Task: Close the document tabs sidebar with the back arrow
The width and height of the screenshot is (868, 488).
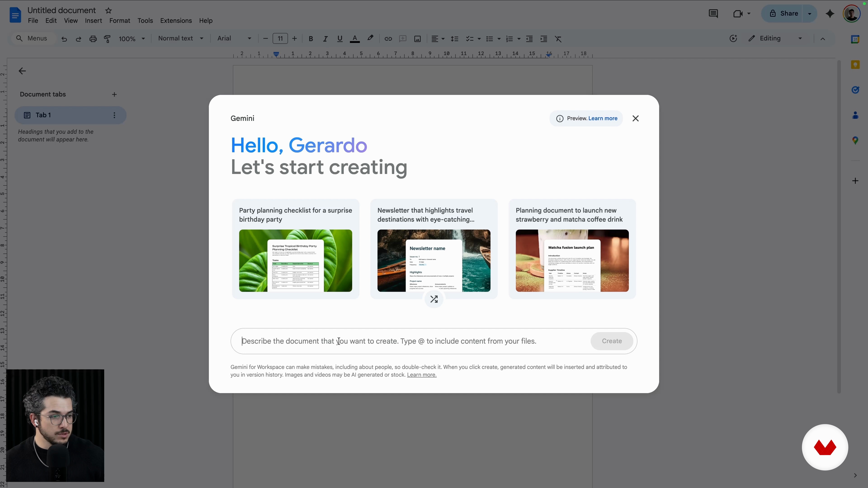Action: tap(22, 71)
